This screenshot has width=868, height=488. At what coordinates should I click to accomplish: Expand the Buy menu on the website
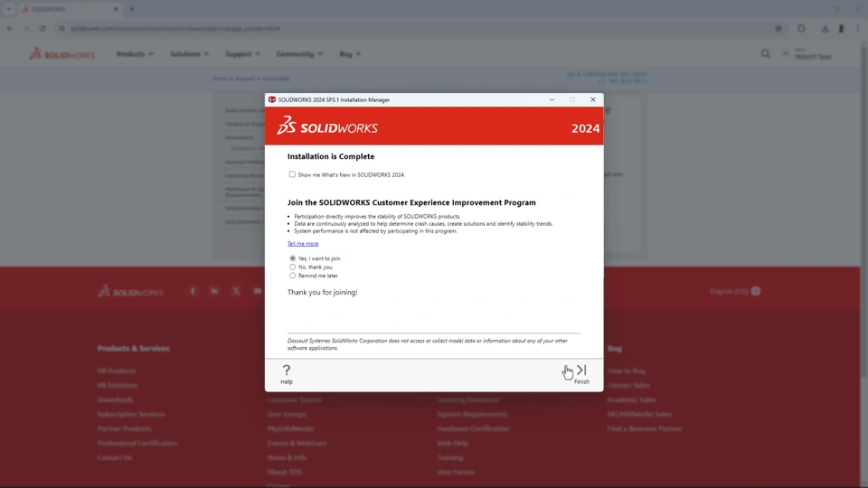[x=350, y=54]
